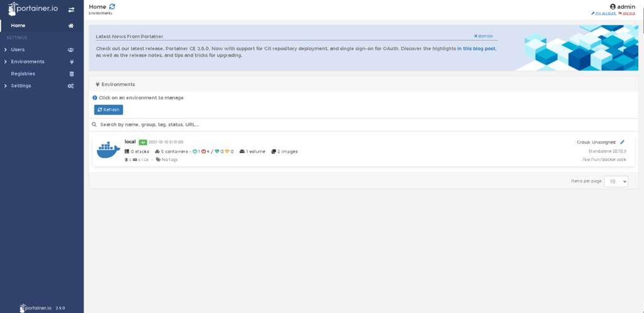Expand the Users chevron in sidebar
The width and height of the screenshot is (644, 313).
tap(5, 50)
